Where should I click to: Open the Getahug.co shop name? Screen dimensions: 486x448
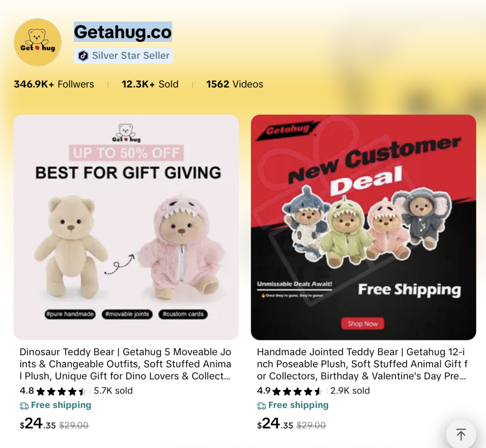(x=123, y=32)
